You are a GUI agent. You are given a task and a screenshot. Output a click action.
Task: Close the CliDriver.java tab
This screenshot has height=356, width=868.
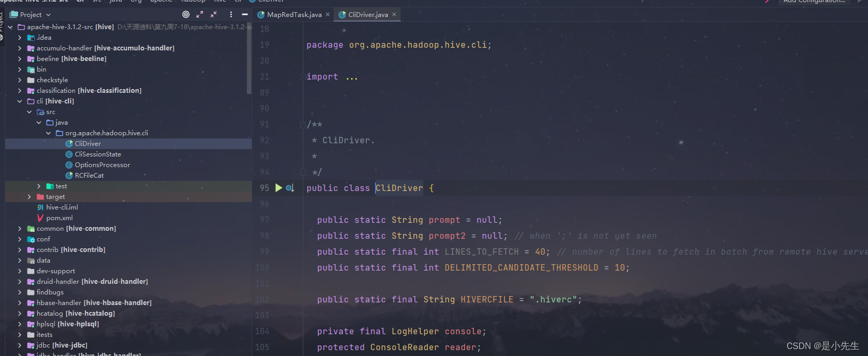394,14
